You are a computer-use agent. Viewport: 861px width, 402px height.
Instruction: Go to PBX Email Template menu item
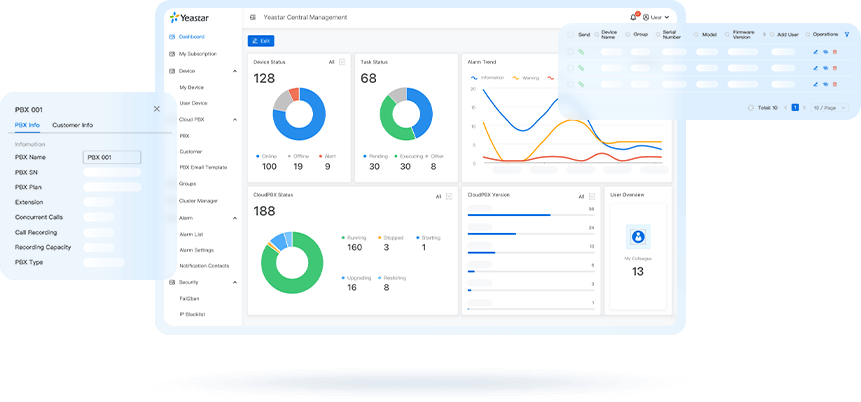[203, 167]
